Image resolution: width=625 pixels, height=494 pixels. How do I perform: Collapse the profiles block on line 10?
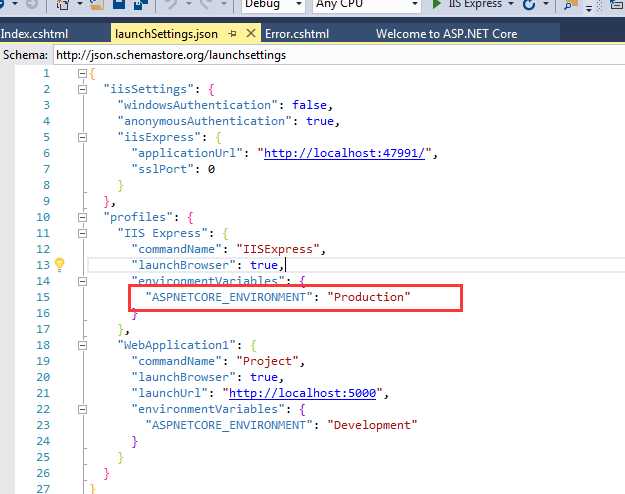[83, 217]
